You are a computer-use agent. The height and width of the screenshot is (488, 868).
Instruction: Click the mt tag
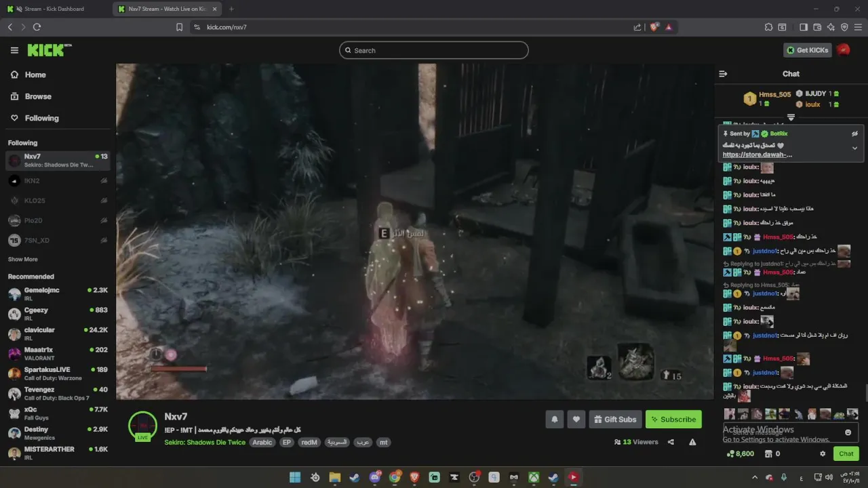click(384, 443)
